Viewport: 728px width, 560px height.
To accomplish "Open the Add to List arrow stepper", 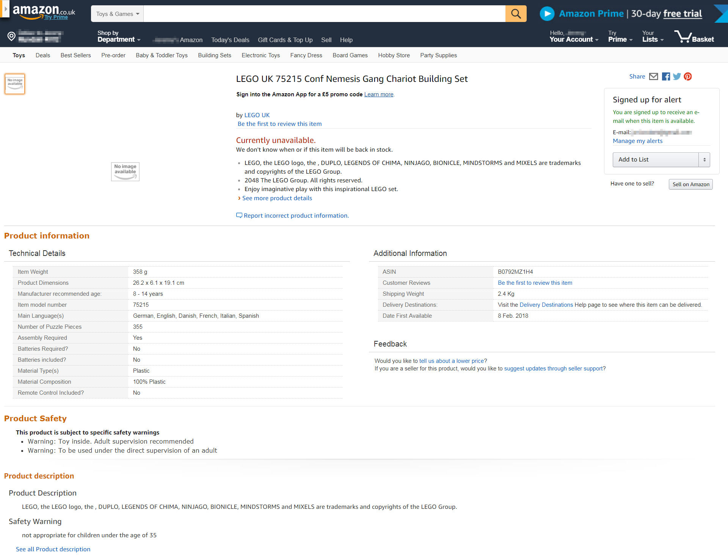I will coord(704,160).
